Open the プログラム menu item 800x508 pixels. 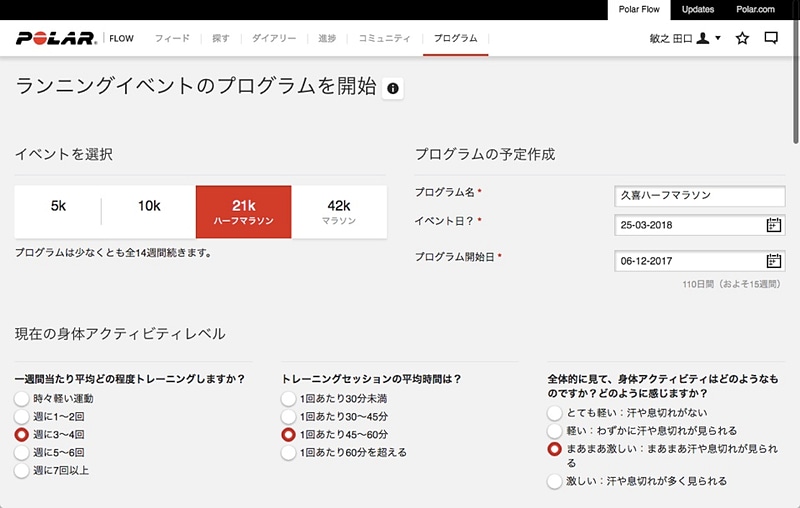click(x=456, y=38)
